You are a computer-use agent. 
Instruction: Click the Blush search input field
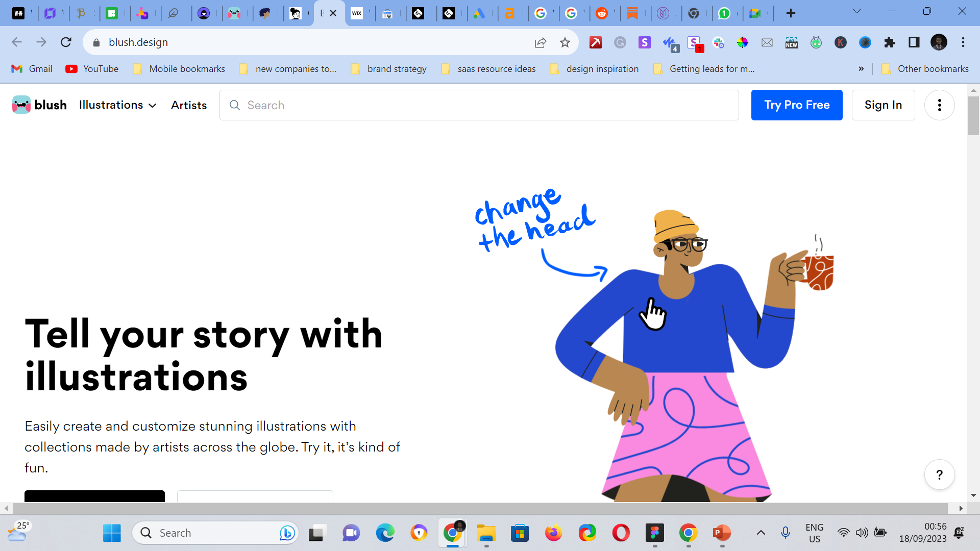tap(480, 105)
